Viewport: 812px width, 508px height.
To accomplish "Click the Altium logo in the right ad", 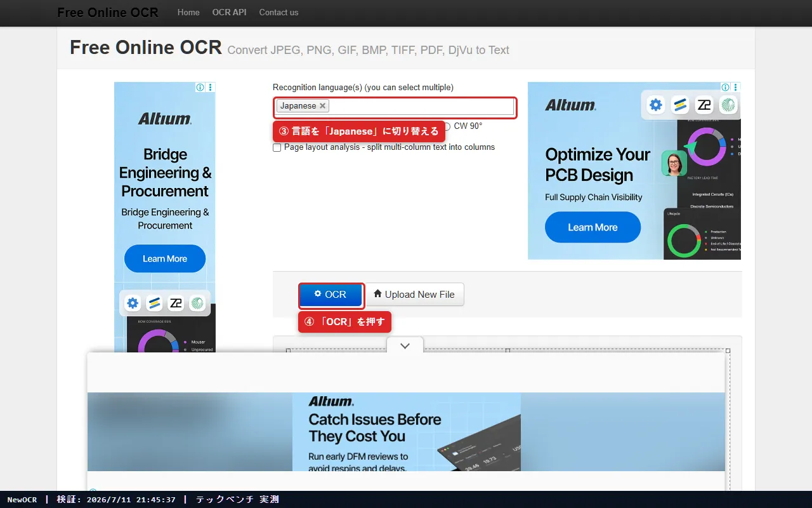I will tap(570, 105).
